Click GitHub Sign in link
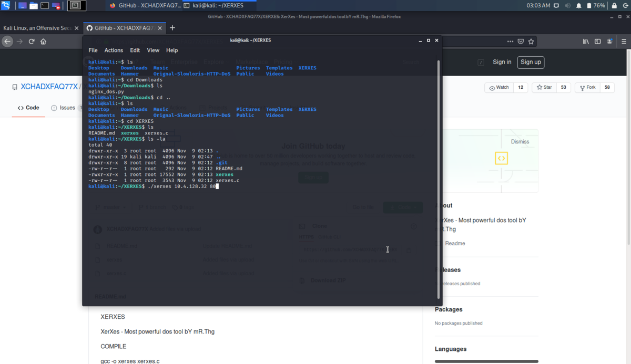Image resolution: width=631 pixels, height=364 pixels. 502,62
